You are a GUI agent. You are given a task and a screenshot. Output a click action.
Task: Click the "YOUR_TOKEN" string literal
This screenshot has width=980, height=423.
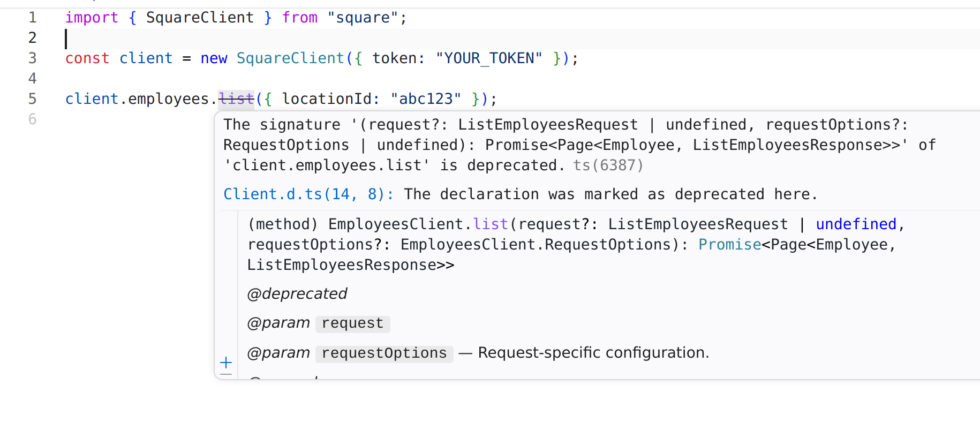click(489, 58)
